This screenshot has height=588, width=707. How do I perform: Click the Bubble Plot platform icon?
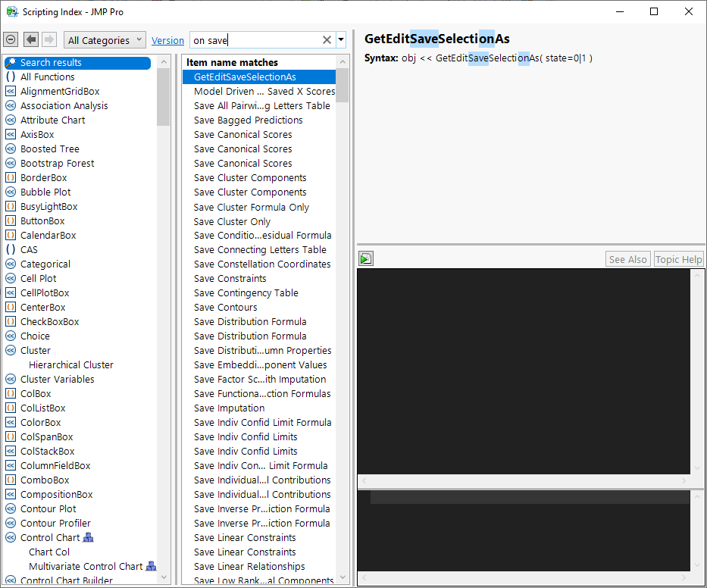[11, 192]
